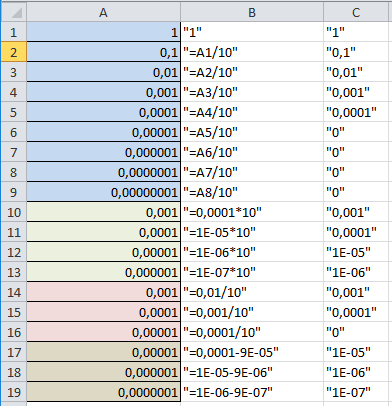The image size is (392, 406).
Task: Select row 10 header
Action: coord(14,212)
